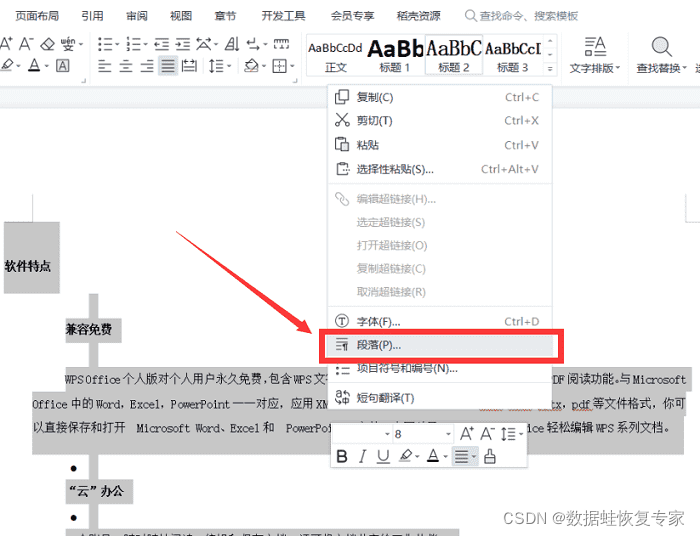This screenshot has height=536, width=700.
Task: Center the text in the ribbon
Action: point(126,66)
